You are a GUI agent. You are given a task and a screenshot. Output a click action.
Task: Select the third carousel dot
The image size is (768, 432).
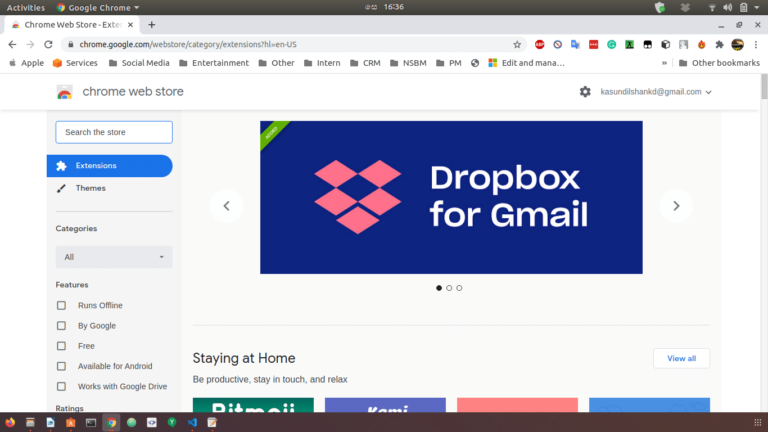459,288
